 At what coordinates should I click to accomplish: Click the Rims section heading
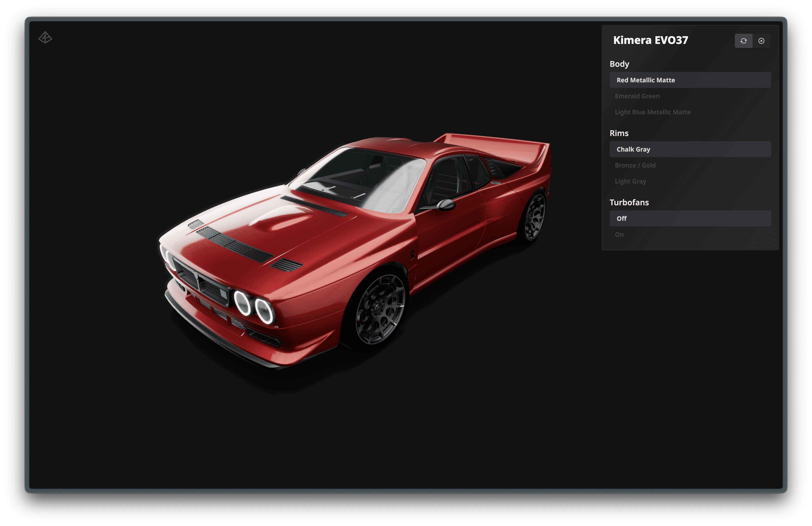coord(619,133)
